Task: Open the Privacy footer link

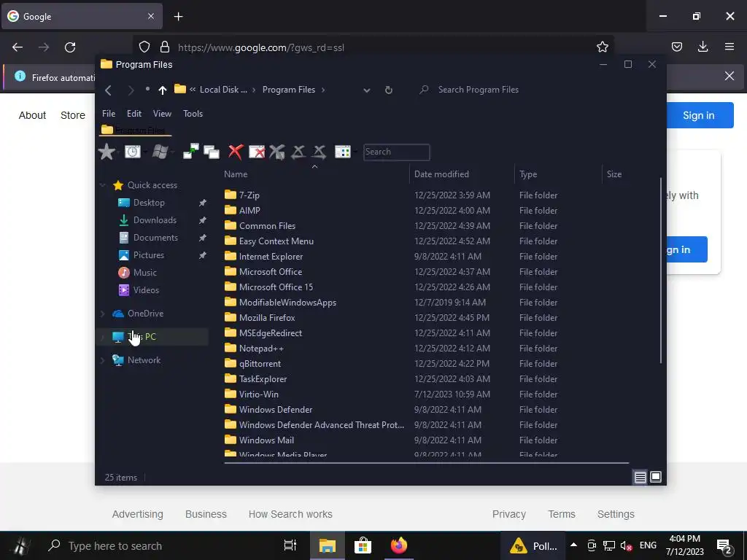Action: [508, 514]
